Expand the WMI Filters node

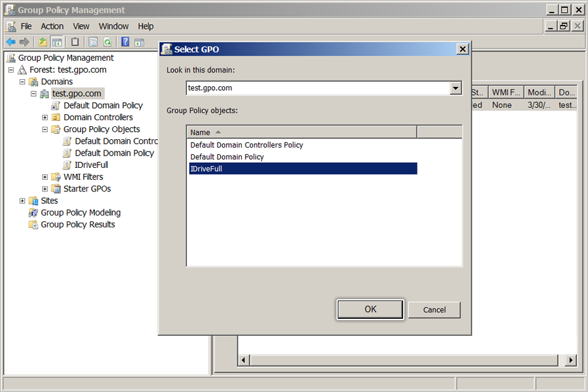pos(45,177)
